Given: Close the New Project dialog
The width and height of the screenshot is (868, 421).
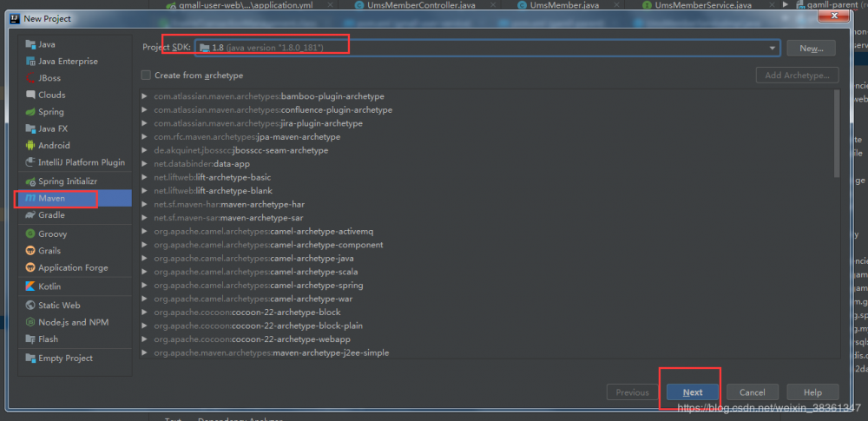Looking at the screenshot, I should point(835,17).
